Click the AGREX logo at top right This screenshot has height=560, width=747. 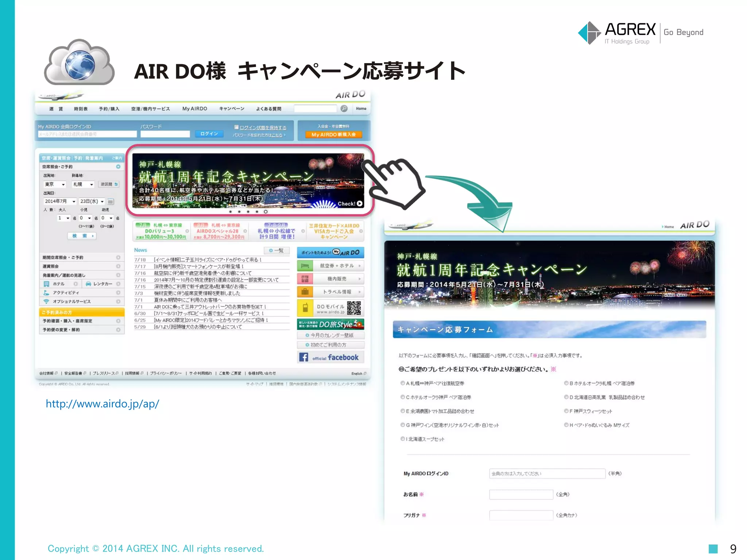click(617, 33)
